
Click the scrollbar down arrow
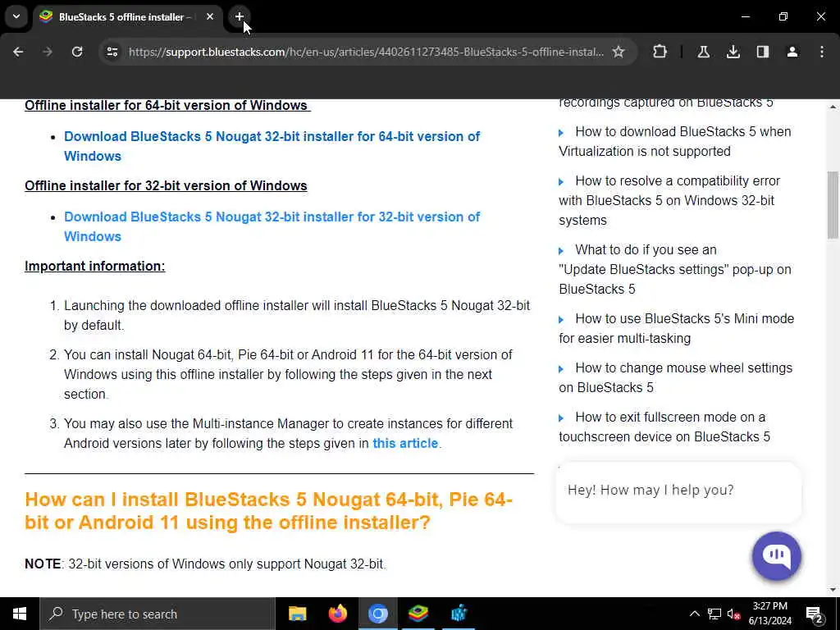833,590
